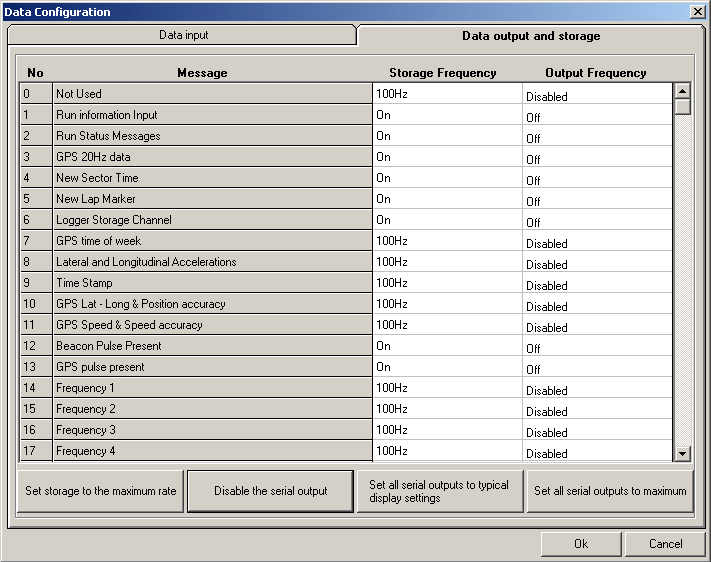711x562 pixels.
Task: Change Output Frequency for GPS 20Hz data
Action: point(597,158)
